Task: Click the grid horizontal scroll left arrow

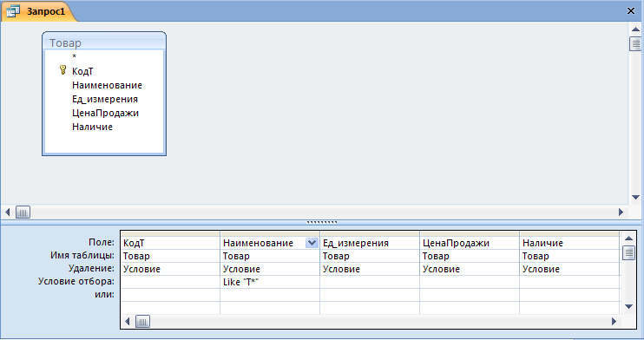Action: click(128, 321)
